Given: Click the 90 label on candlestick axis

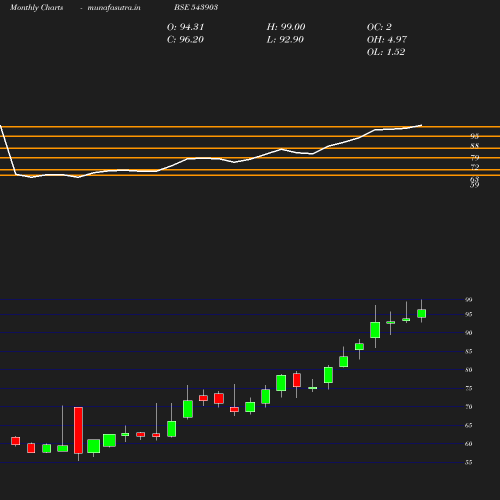Looking at the screenshot, I should pos(469,333).
